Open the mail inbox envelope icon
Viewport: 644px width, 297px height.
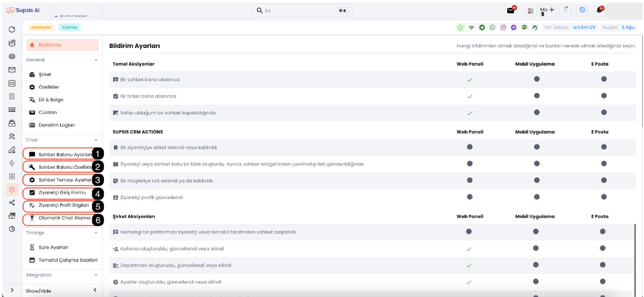[x=510, y=10]
